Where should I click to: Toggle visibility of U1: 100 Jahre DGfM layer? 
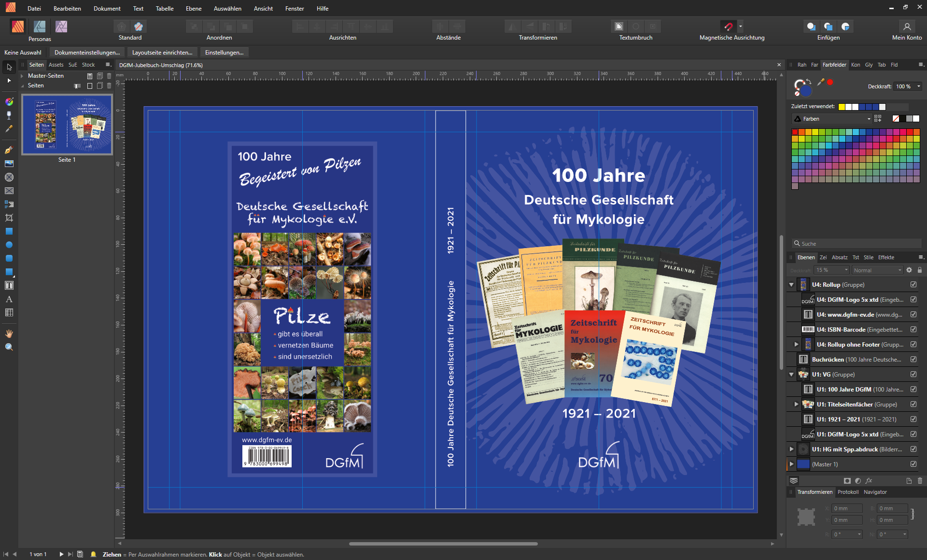click(913, 390)
